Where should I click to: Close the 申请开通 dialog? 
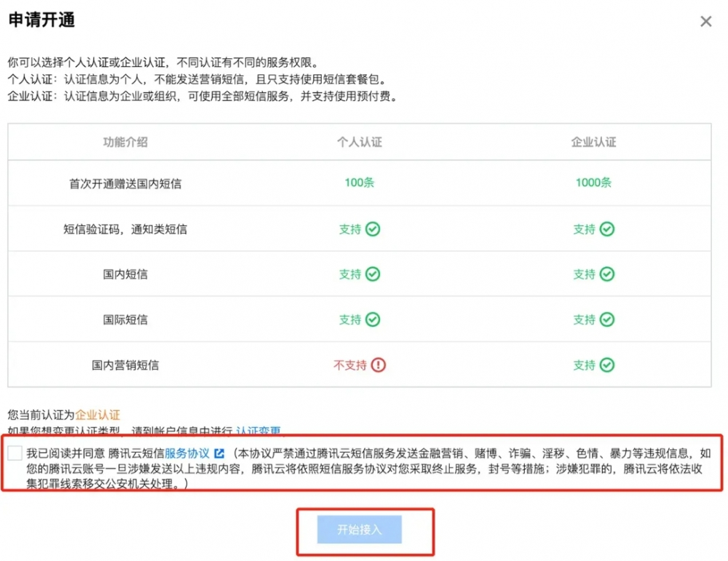click(705, 22)
